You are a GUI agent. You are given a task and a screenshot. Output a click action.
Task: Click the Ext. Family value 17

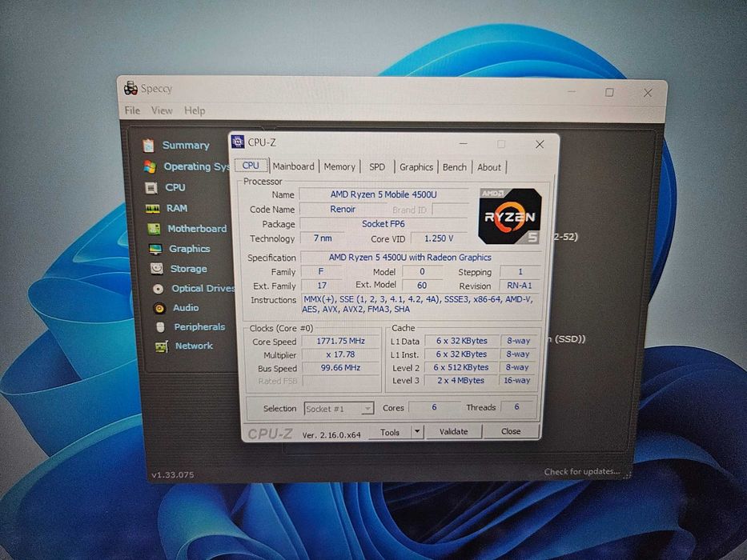coord(322,286)
